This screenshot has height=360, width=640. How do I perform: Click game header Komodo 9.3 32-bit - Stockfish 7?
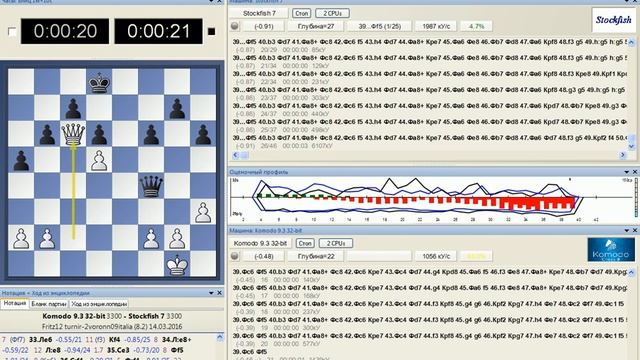coord(112,316)
